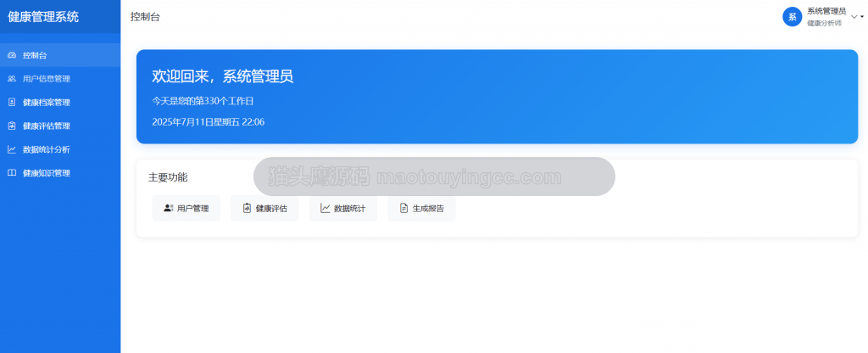Navigate to 数据统计分析 in the sidebar

60,149
